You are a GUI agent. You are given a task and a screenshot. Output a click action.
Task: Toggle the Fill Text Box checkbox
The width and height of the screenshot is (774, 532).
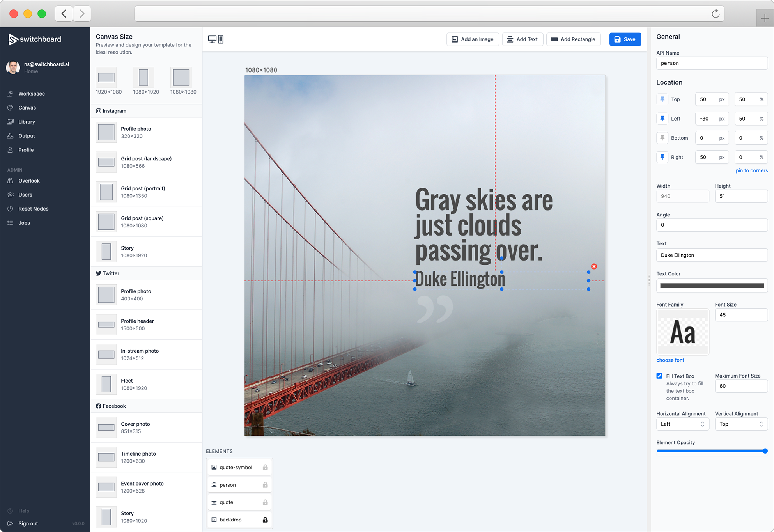659,376
